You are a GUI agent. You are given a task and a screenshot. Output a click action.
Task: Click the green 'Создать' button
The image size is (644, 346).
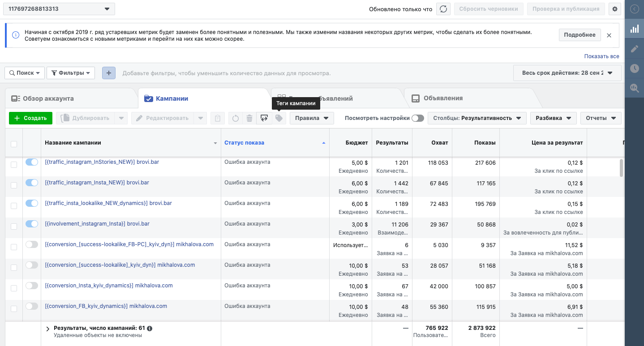pos(30,118)
